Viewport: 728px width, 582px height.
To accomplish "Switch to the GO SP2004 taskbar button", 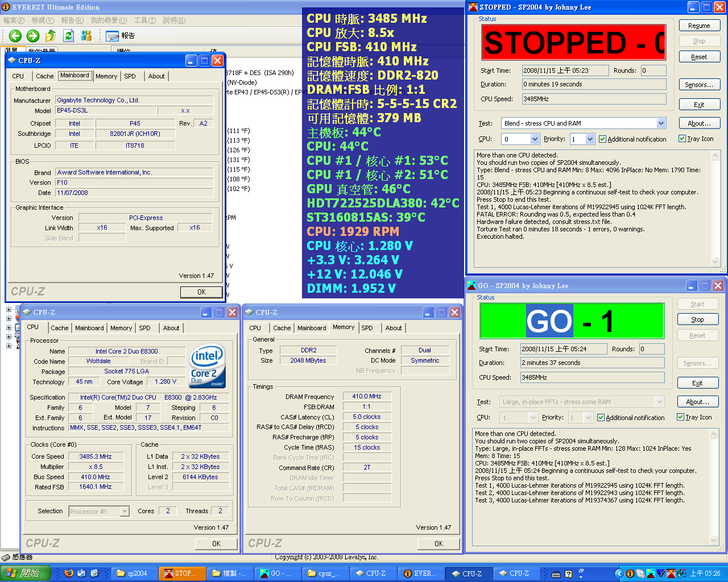I will pyautogui.click(x=278, y=573).
